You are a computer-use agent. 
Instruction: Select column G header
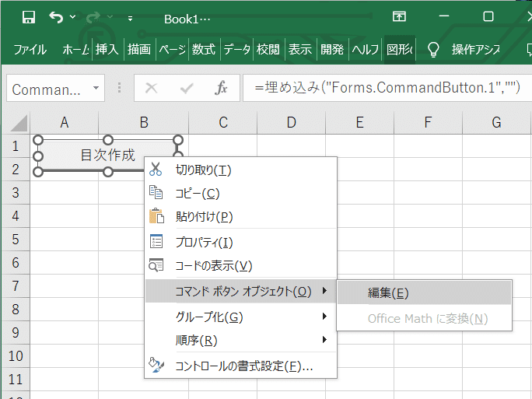496,122
